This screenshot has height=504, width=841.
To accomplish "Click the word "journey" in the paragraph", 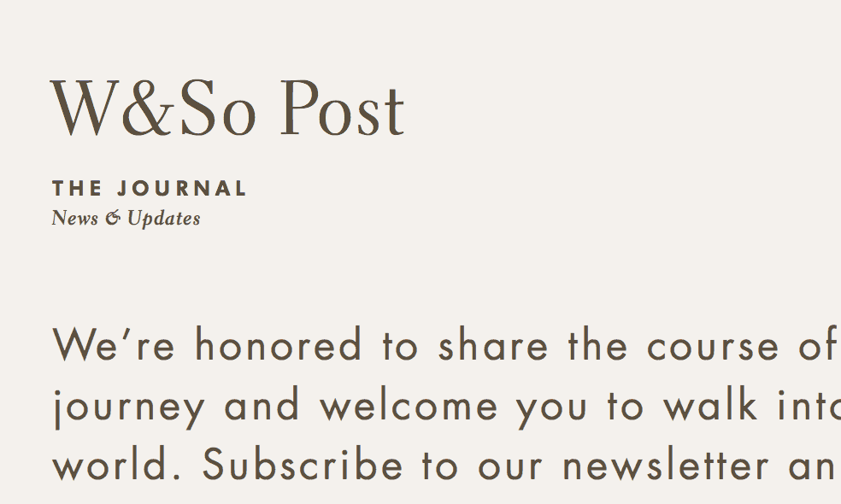I will pos(128,407).
